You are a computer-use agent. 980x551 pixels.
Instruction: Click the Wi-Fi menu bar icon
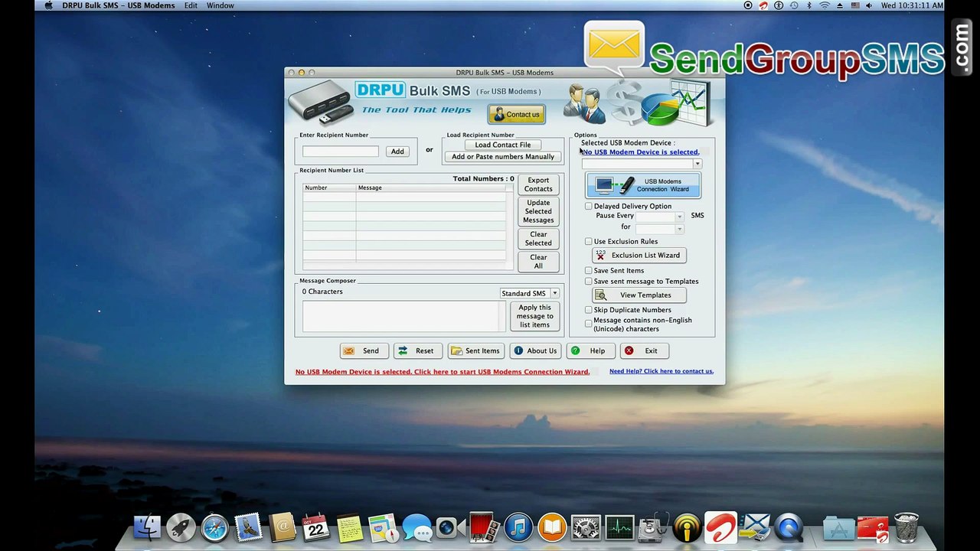(825, 5)
